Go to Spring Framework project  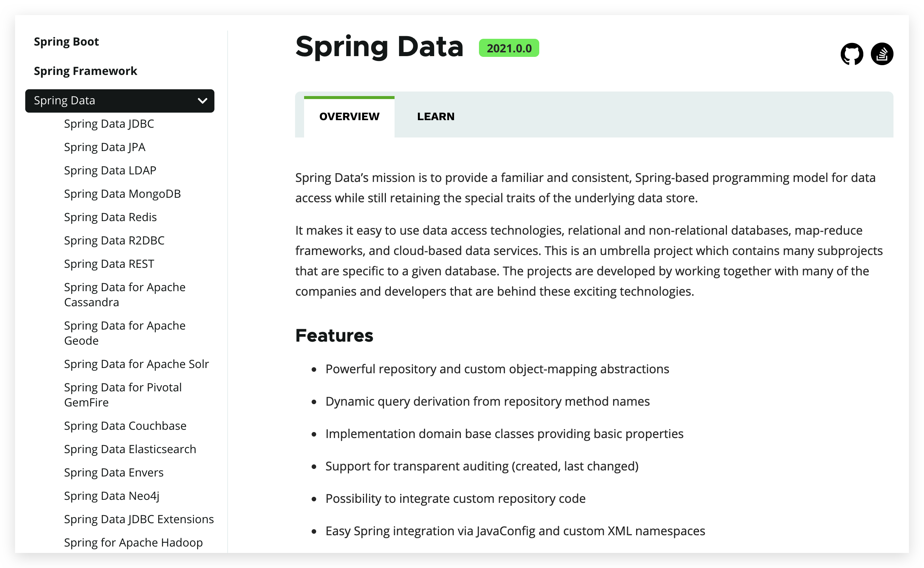[86, 71]
